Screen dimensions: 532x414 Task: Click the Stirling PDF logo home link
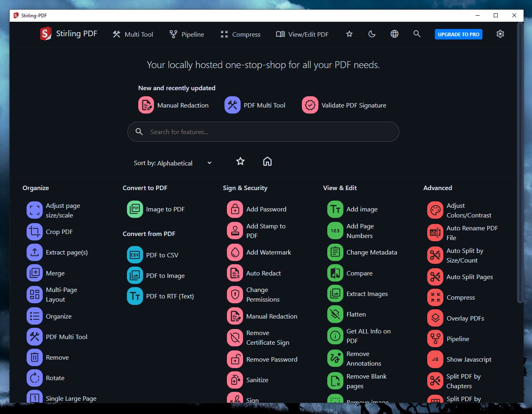[69, 34]
